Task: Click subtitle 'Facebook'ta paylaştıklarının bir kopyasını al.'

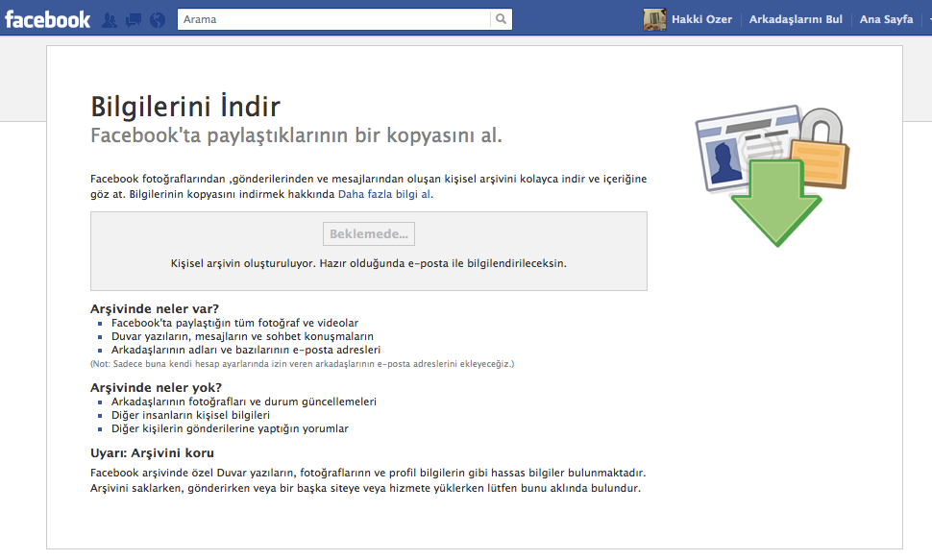Action: (296, 135)
